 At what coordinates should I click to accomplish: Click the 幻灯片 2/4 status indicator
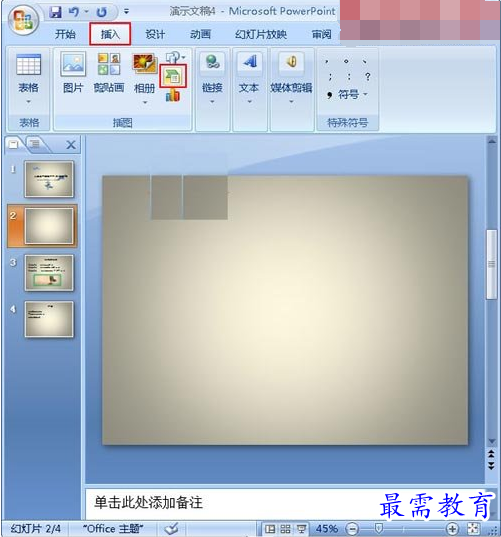(x=36, y=529)
